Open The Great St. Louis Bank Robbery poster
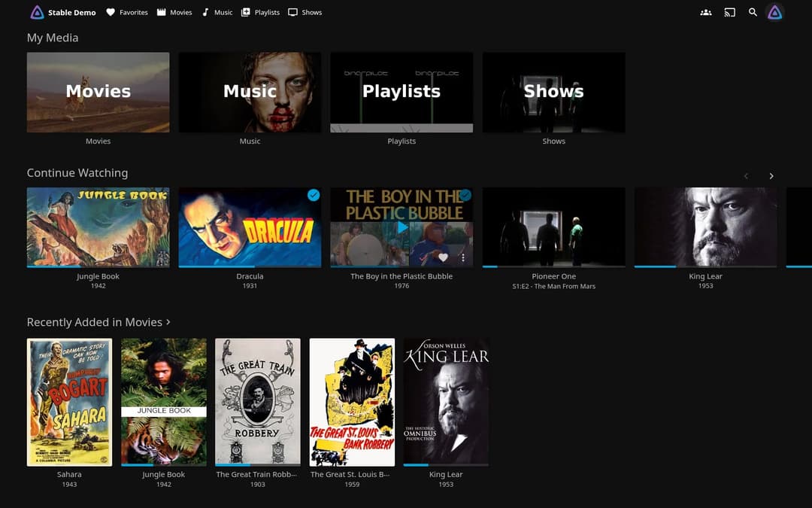 click(x=352, y=402)
